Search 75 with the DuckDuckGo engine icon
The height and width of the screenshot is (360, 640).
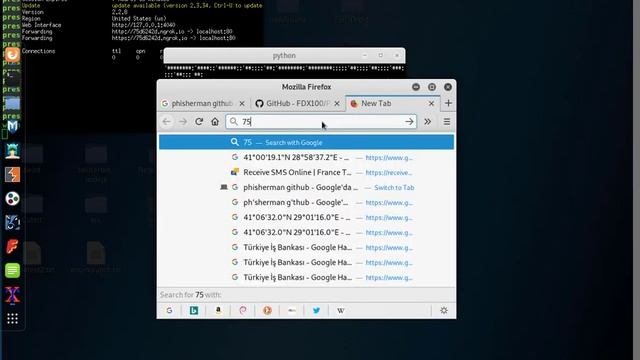(267, 311)
